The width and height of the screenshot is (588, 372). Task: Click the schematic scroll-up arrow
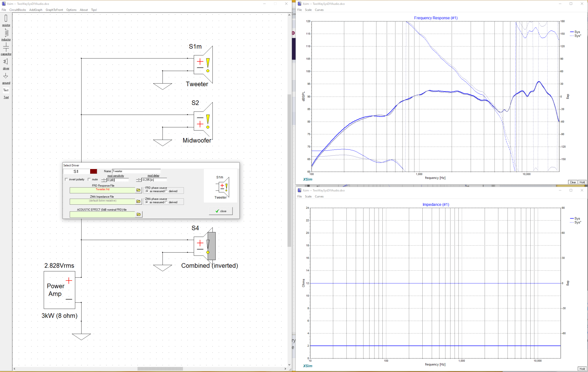pyautogui.click(x=289, y=15)
